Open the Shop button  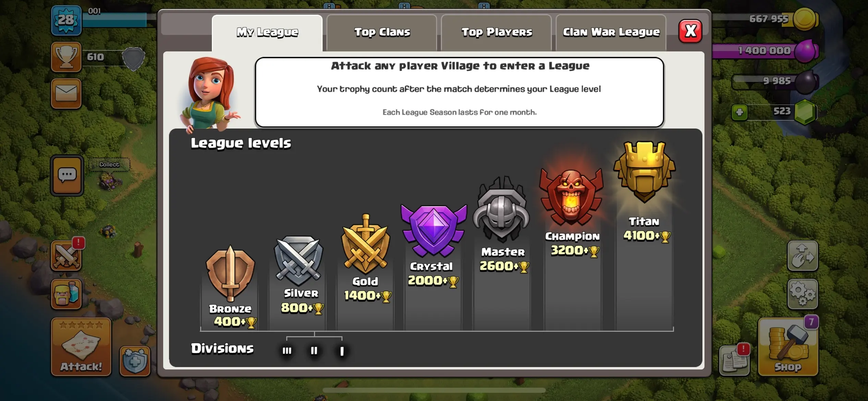coord(788,347)
